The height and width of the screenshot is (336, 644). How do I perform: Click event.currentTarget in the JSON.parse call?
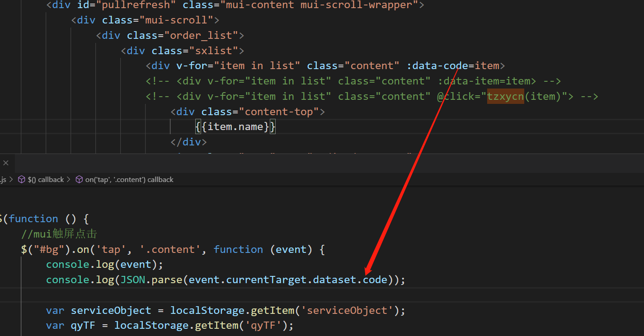(248, 280)
